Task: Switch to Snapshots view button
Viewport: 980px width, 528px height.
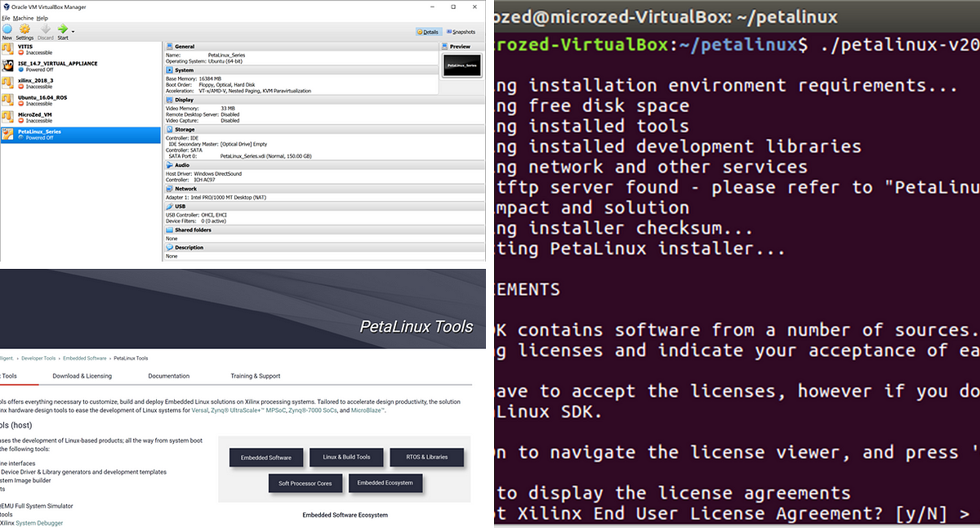Action: [461, 32]
